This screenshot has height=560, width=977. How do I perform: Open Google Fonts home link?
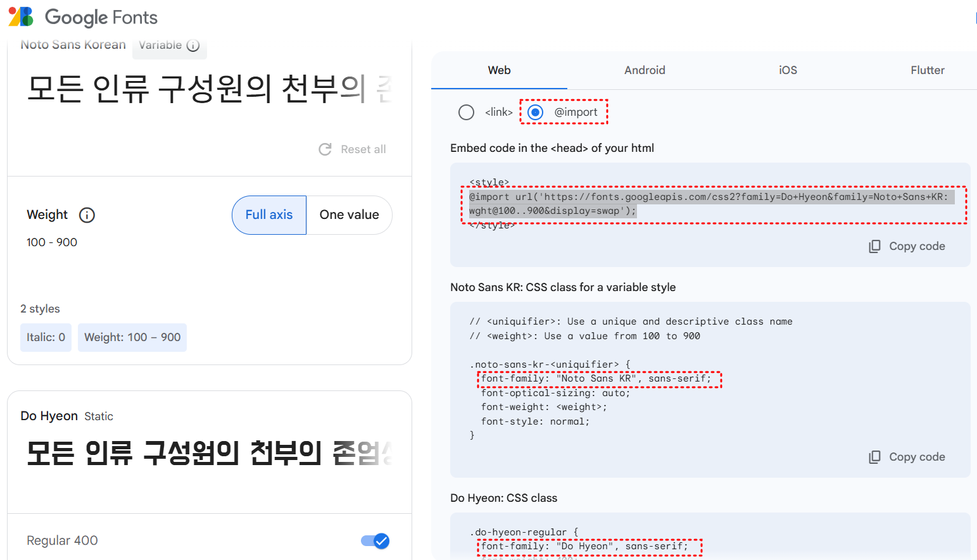point(83,17)
